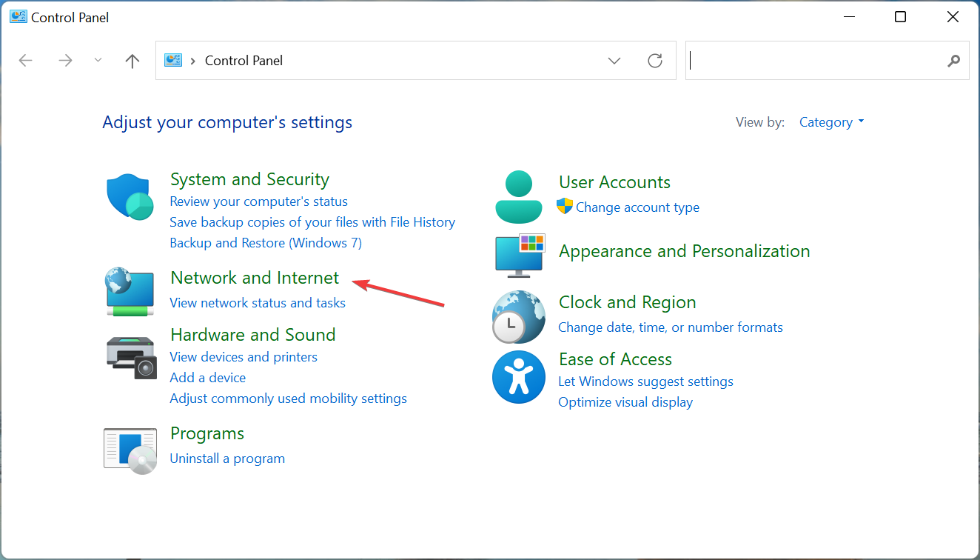980x560 pixels.
Task: Open System and Security via its shield icon
Action: pyautogui.click(x=130, y=198)
